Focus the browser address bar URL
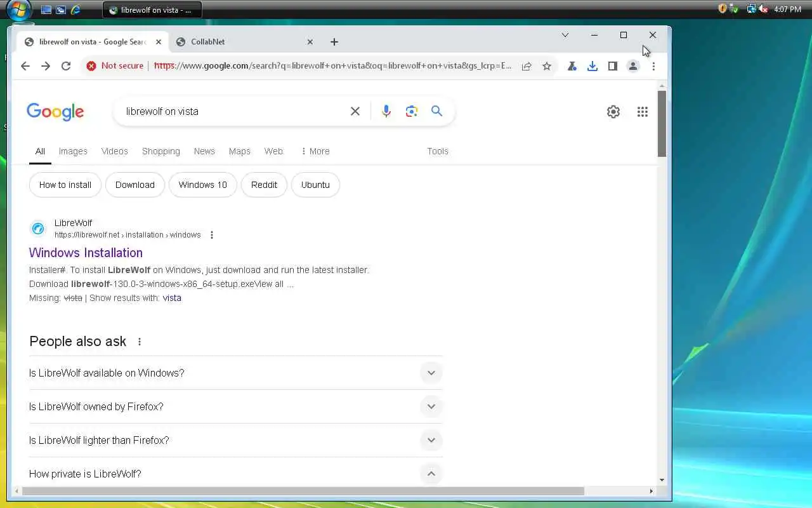Screen dimensions: 812x508 [x=332, y=66]
